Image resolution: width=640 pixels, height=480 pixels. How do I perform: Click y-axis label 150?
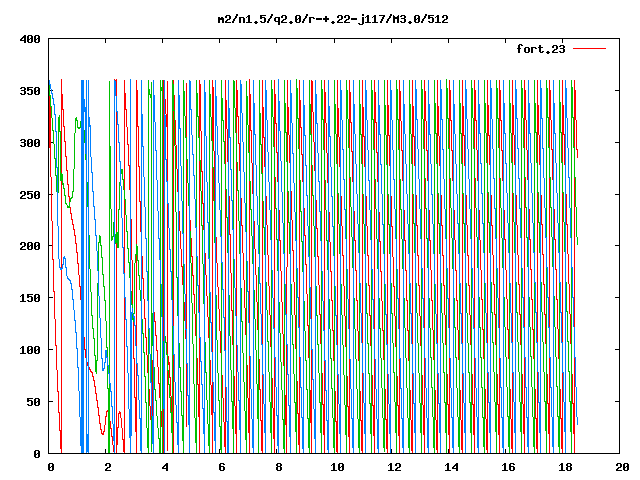click(30, 298)
